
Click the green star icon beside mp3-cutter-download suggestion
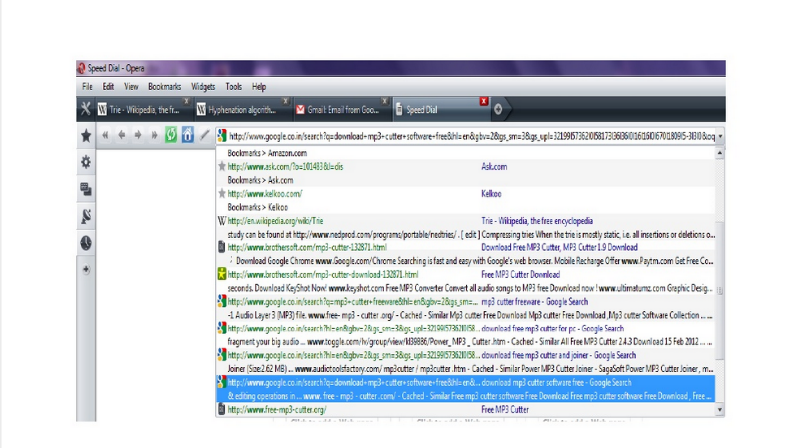point(222,274)
